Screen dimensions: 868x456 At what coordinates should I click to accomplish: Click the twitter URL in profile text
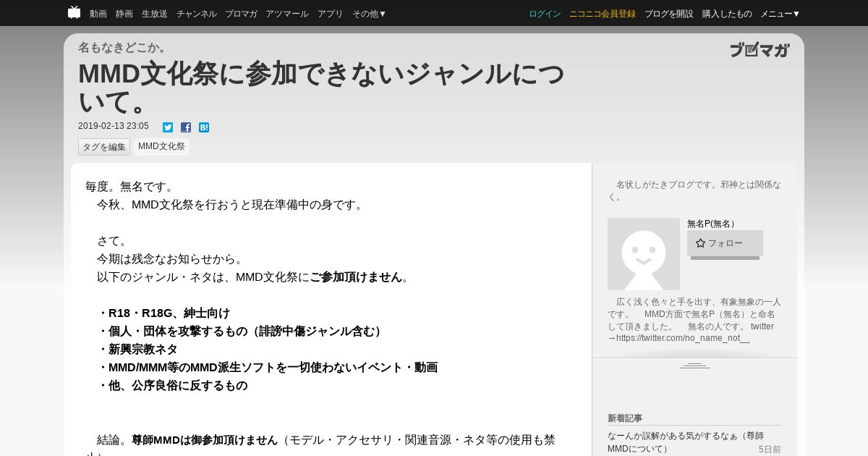click(683, 338)
